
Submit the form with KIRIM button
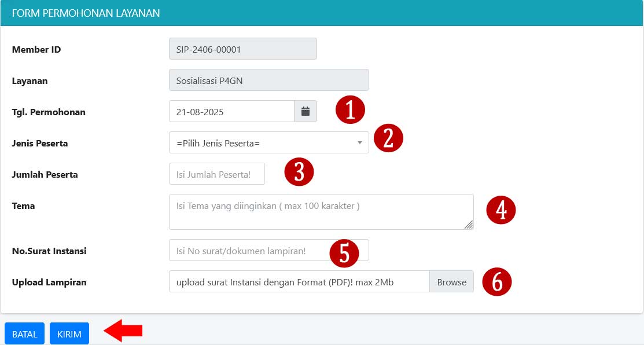point(69,334)
